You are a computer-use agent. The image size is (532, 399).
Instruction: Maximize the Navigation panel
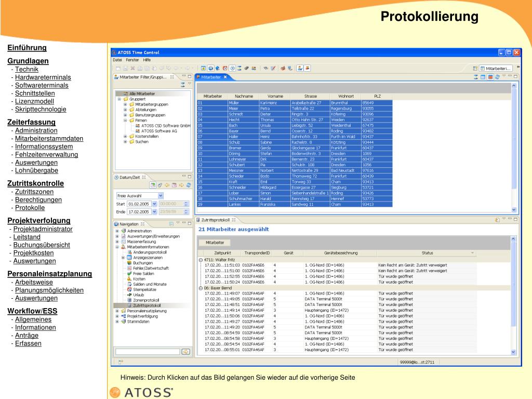[189, 223]
